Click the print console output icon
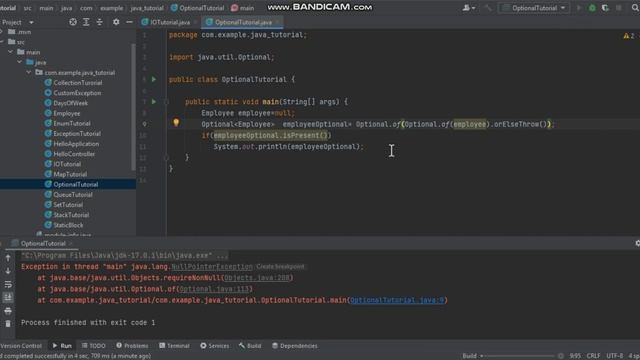Image resolution: width=640 pixels, height=360 pixels. pyautogui.click(x=8, y=311)
